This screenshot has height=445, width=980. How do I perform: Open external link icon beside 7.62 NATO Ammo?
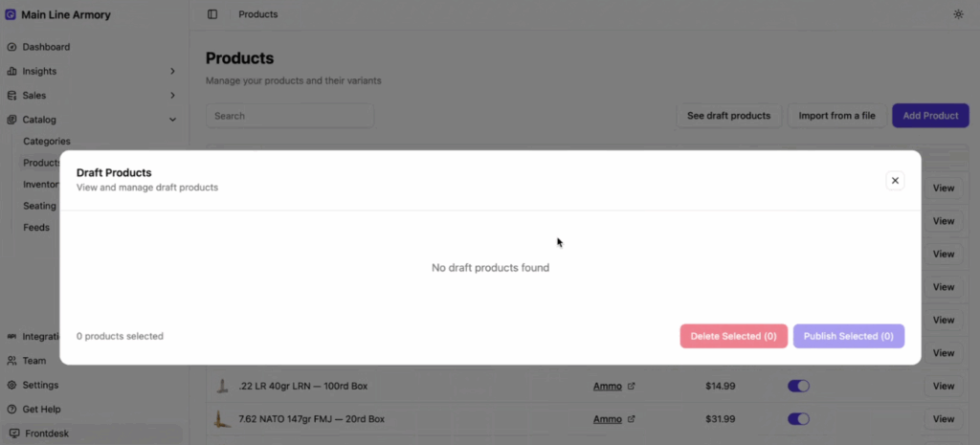click(x=631, y=419)
